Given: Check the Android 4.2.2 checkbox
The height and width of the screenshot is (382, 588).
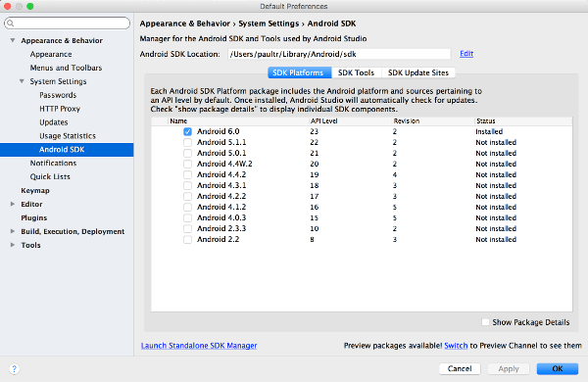Looking at the screenshot, I should click(x=187, y=197).
